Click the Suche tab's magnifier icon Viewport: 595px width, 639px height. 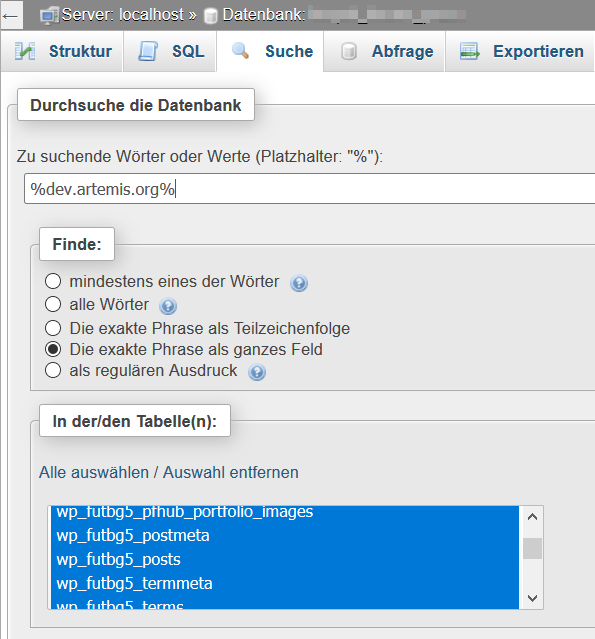[240, 51]
